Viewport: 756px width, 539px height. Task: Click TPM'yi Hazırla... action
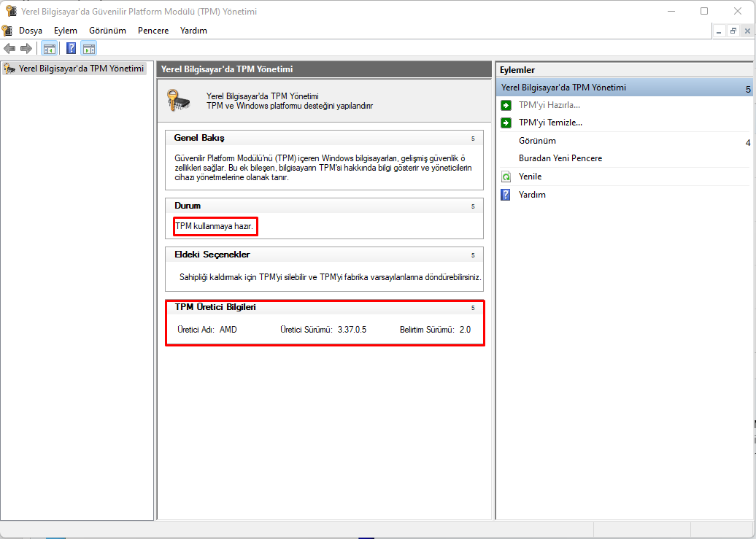[549, 104]
